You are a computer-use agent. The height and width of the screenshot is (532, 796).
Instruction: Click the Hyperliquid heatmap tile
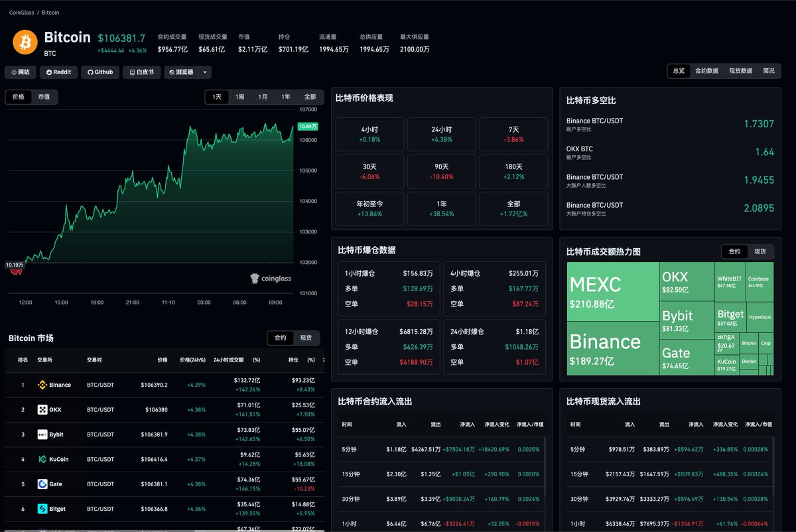coord(760,318)
